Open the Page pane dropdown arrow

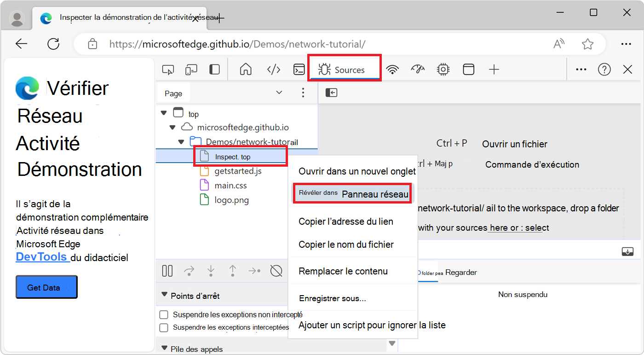click(x=279, y=92)
